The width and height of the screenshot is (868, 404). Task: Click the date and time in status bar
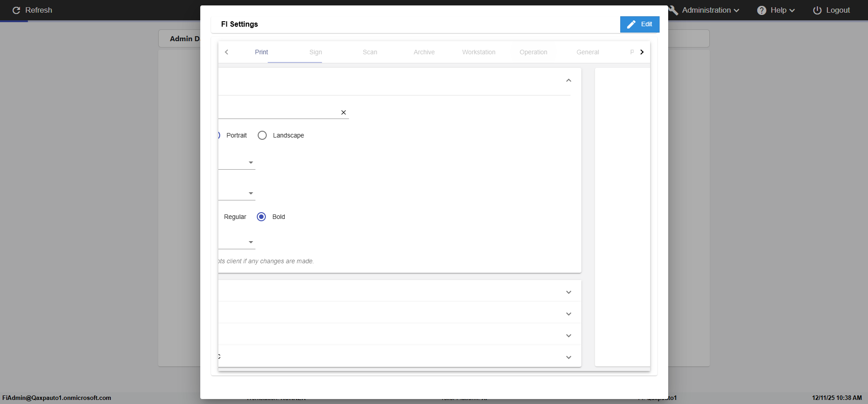(x=837, y=398)
